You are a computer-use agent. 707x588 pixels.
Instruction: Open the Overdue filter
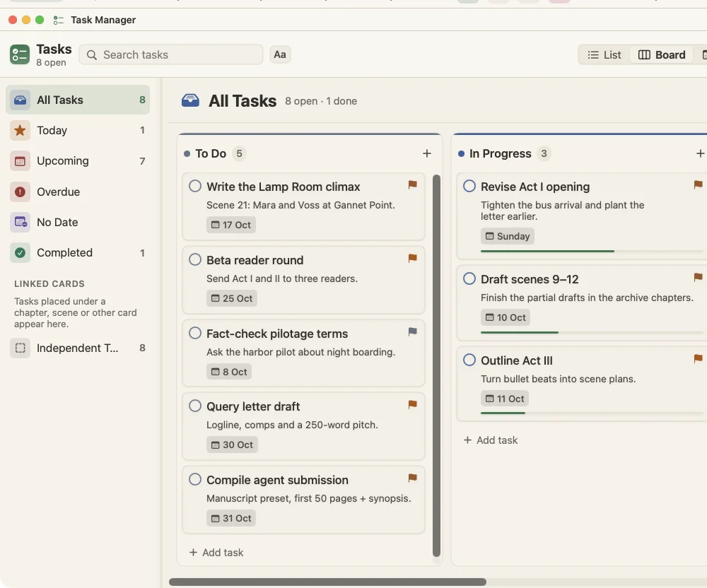78,192
